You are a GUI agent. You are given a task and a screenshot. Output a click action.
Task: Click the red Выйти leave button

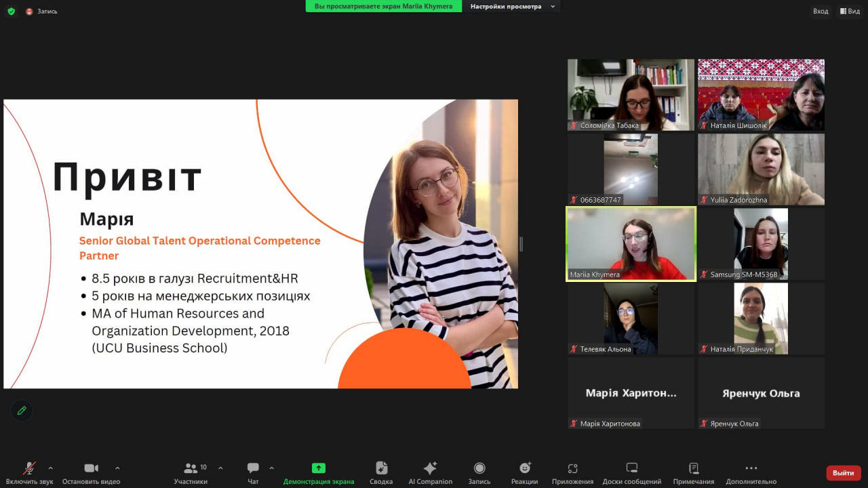tap(843, 473)
